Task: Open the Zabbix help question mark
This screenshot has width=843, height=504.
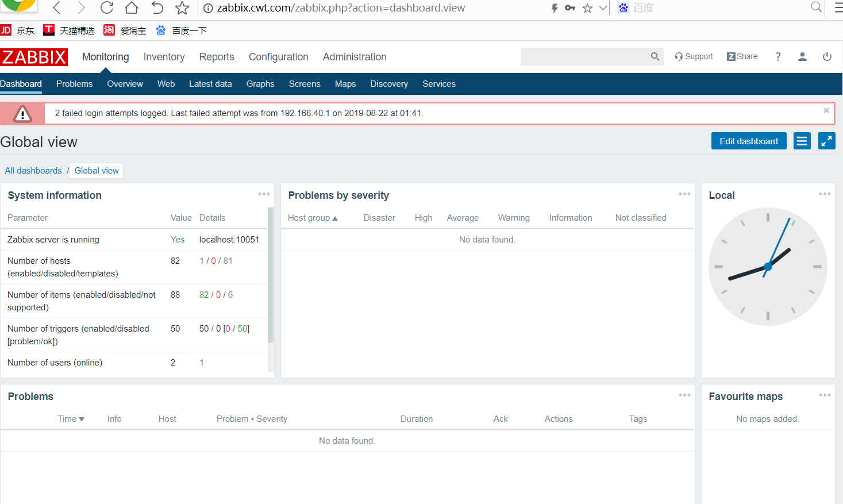Action: [x=778, y=56]
